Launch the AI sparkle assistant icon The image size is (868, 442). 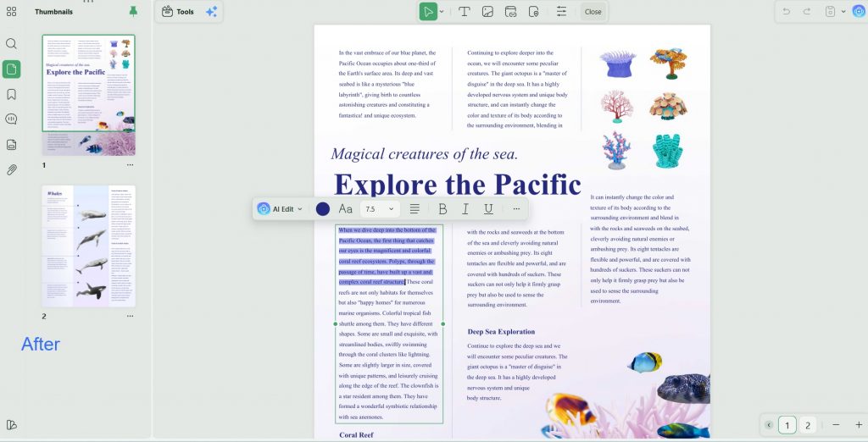[211, 12]
